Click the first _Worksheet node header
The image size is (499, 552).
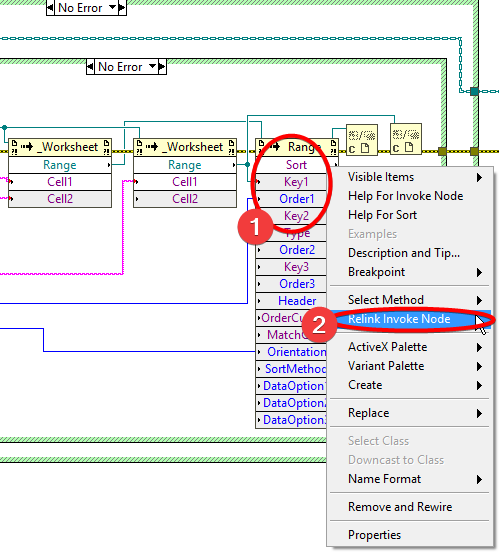(x=60, y=147)
